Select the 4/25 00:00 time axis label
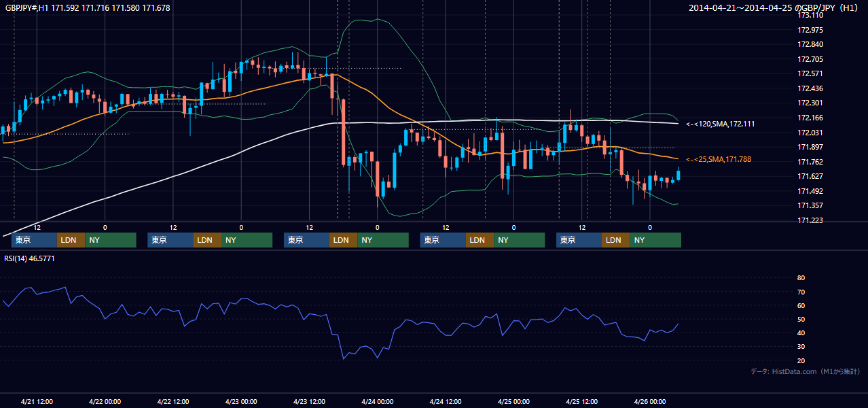The image size is (868, 408). (514, 402)
